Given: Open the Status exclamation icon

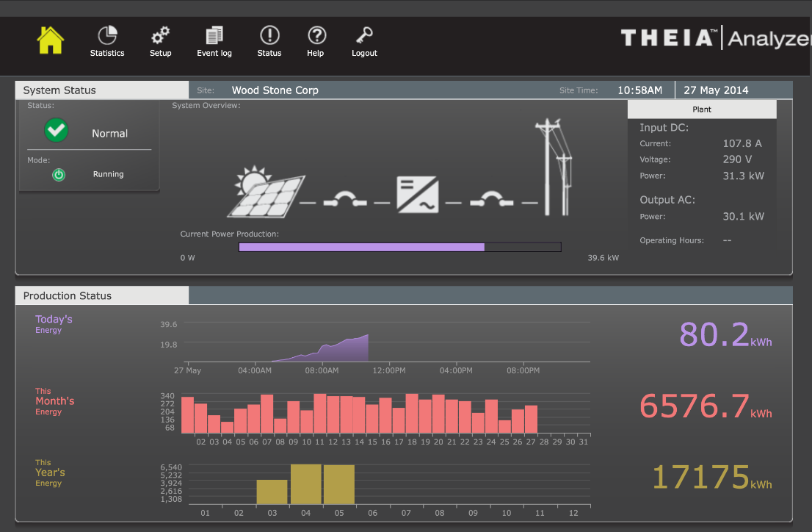Looking at the screenshot, I should pyautogui.click(x=269, y=36).
